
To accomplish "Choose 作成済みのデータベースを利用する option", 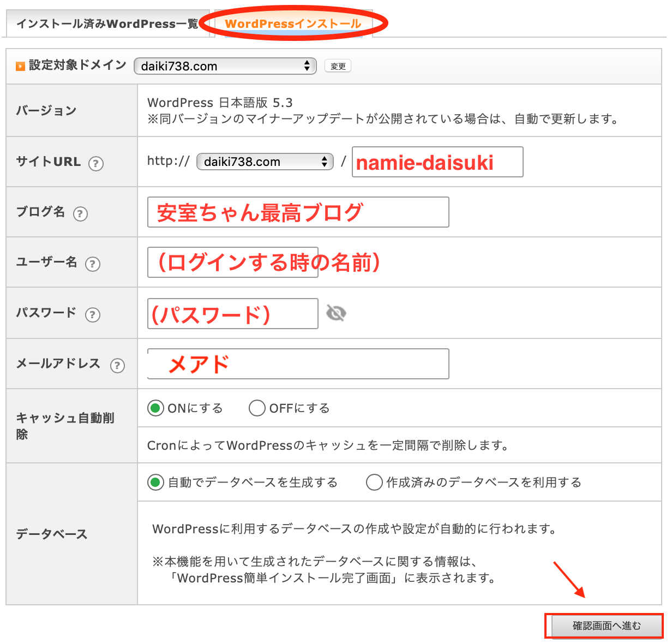I will [374, 483].
